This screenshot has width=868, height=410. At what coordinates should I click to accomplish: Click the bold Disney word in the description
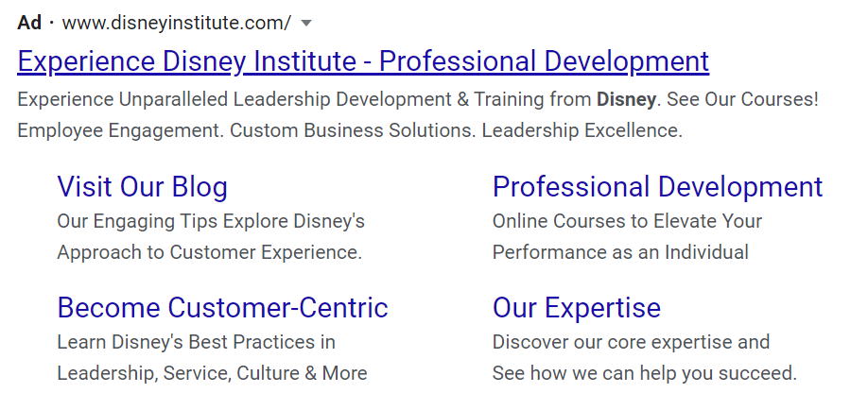(x=626, y=99)
